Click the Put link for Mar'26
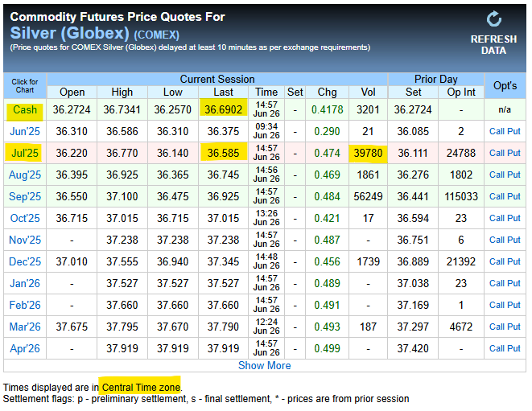 click(x=514, y=327)
